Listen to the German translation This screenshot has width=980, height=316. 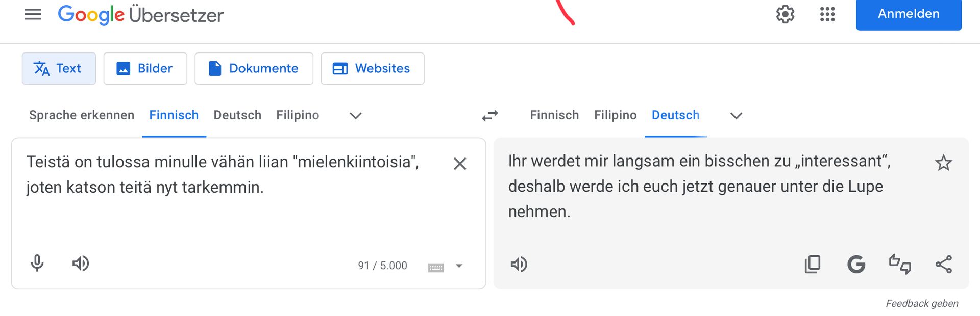point(519,265)
